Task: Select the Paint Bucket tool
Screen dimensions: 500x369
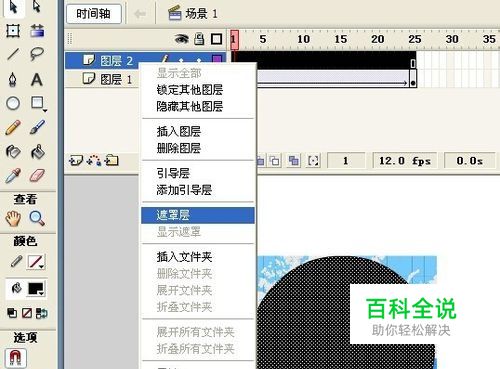Action: point(38,152)
